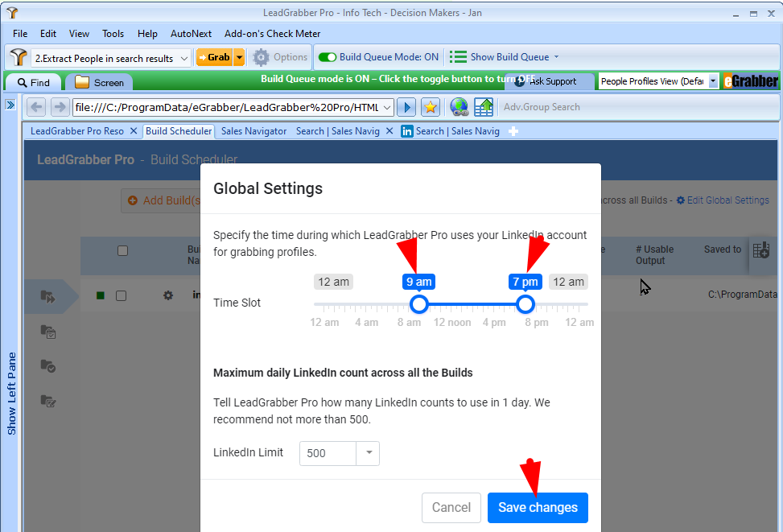This screenshot has height=532, width=783.
Task: Click the blue Go play button
Action: point(407,107)
